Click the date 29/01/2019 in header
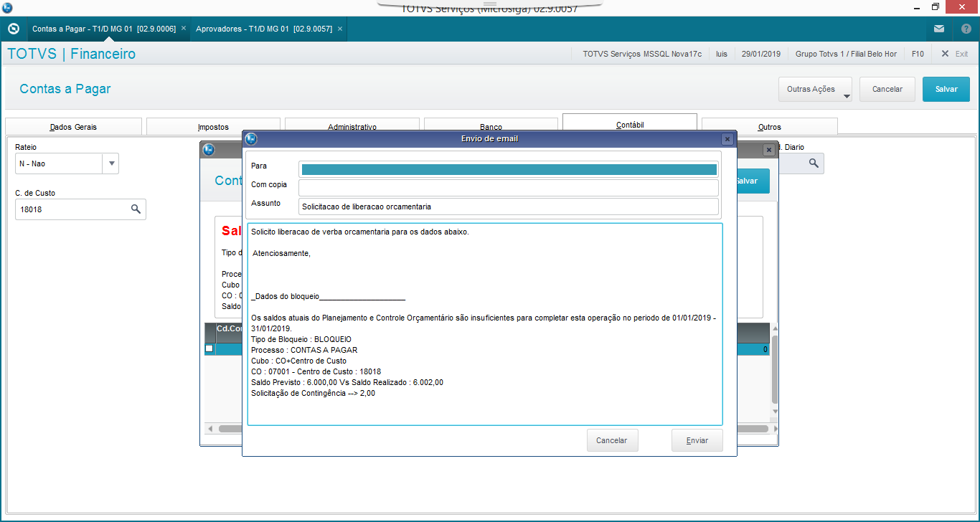 761,54
